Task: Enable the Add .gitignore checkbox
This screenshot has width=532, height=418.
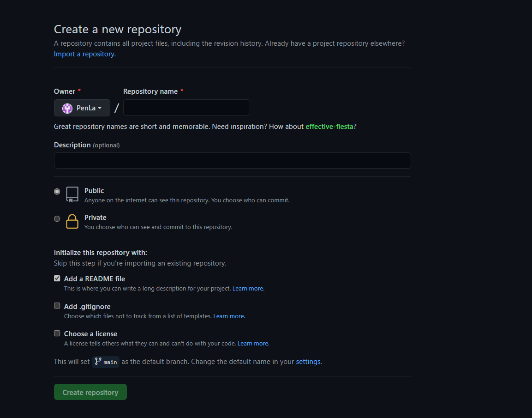Action: coord(57,306)
